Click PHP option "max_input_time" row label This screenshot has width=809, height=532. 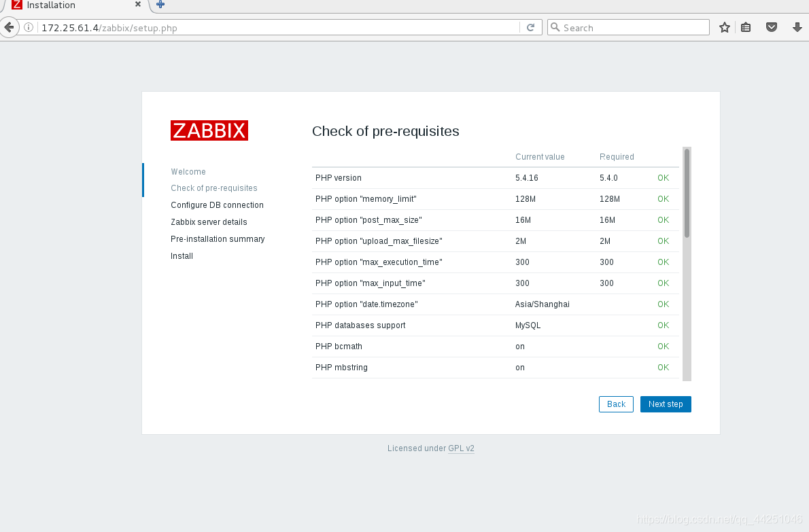click(x=371, y=283)
